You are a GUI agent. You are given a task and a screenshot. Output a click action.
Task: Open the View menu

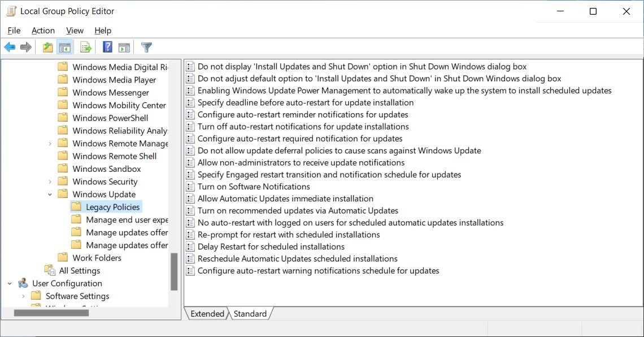[74, 31]
